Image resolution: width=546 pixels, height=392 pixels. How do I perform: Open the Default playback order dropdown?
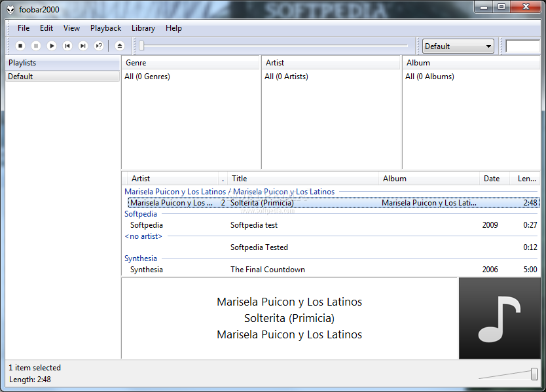tap(458, 46)
